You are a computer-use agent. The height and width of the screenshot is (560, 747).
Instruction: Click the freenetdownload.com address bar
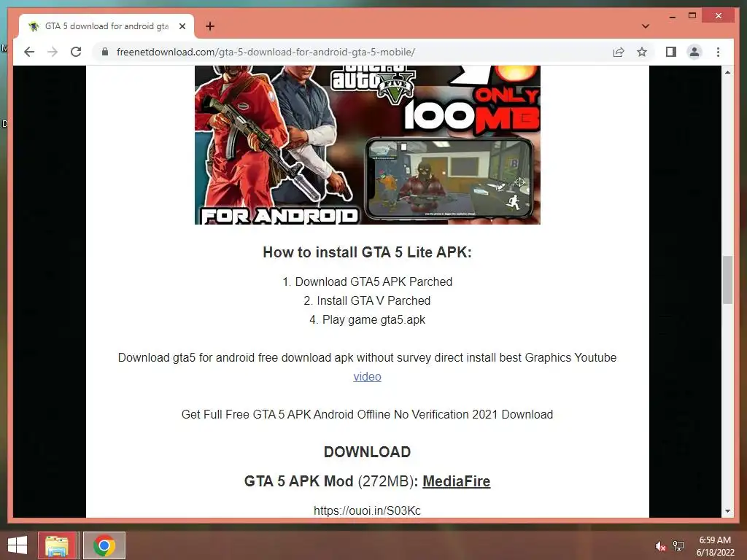[352, 52]
